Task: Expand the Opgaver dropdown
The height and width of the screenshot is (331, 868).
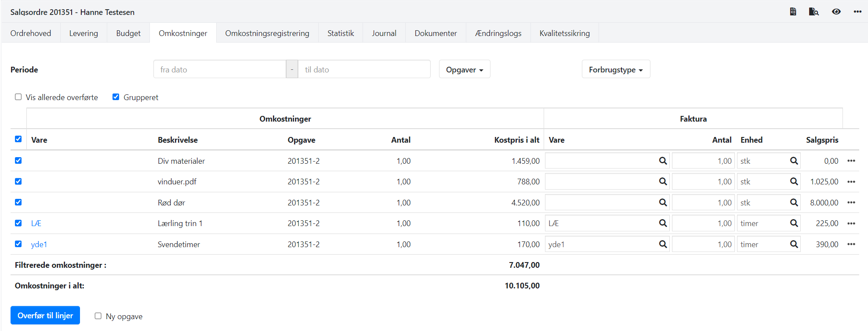Action: click(464, 70)
